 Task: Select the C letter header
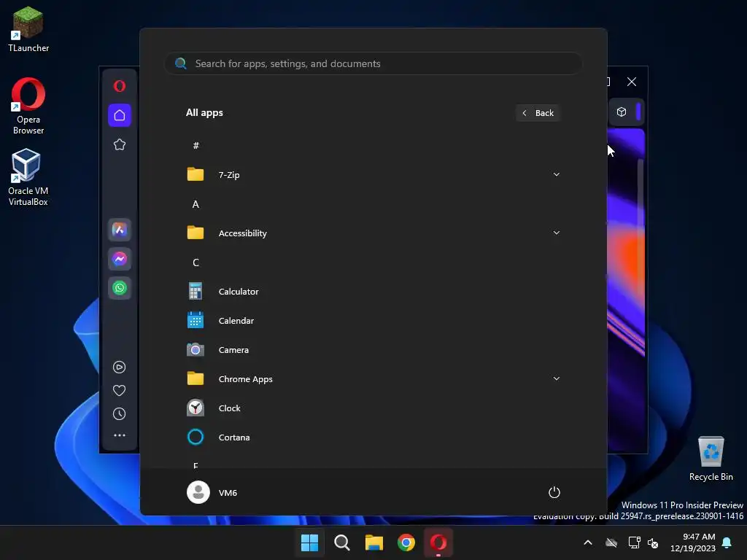[196, 262]
